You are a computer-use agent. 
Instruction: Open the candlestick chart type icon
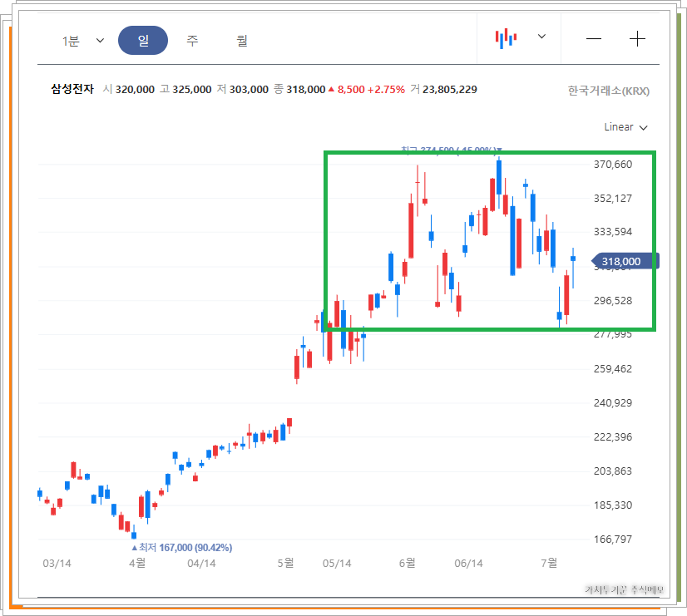506,38
